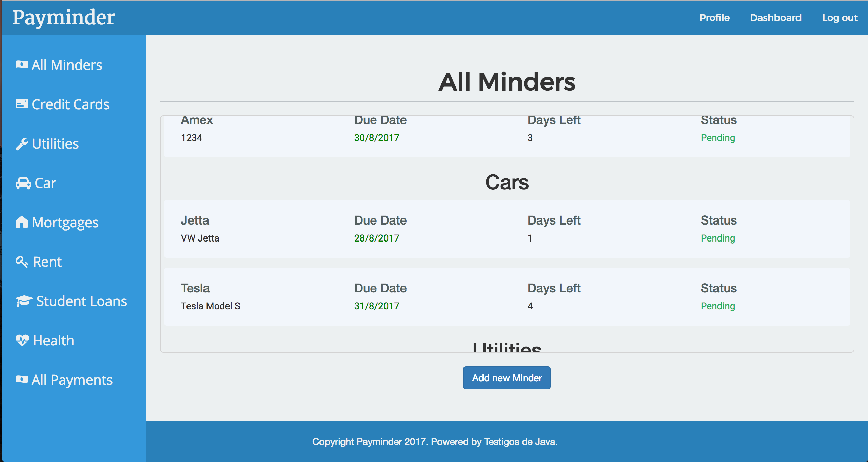Click the key icon for Rent

pos(22,262)
